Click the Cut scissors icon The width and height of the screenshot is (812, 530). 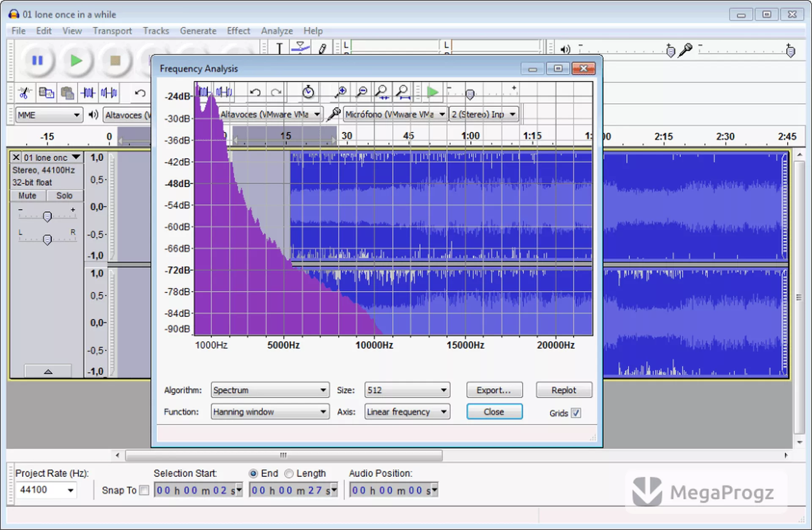[25, 93]
